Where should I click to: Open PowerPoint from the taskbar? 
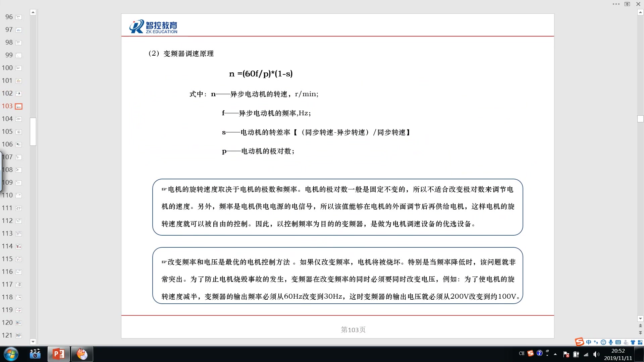tap(59, 354)
